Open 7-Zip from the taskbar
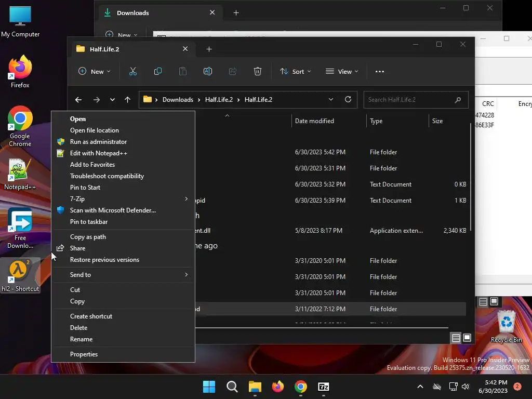 tap(323, 387)
